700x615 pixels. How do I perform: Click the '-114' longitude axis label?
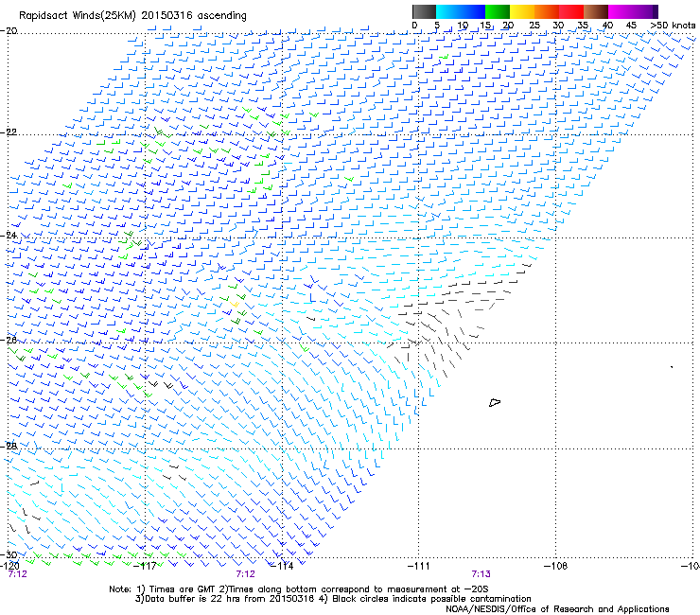pos(282,566)
